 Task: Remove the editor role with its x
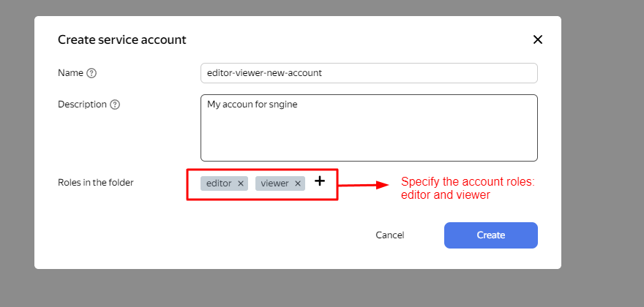point(241,183)
